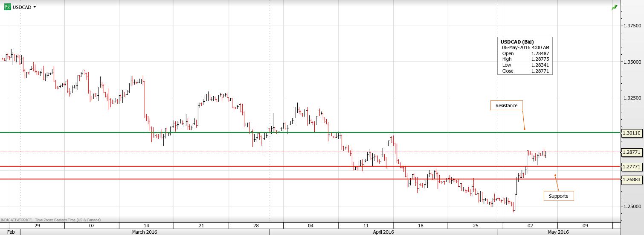Viewport: 644px width, 235px height.
Task: Select the Supports annotation label
Action: [x=558, y=196]
